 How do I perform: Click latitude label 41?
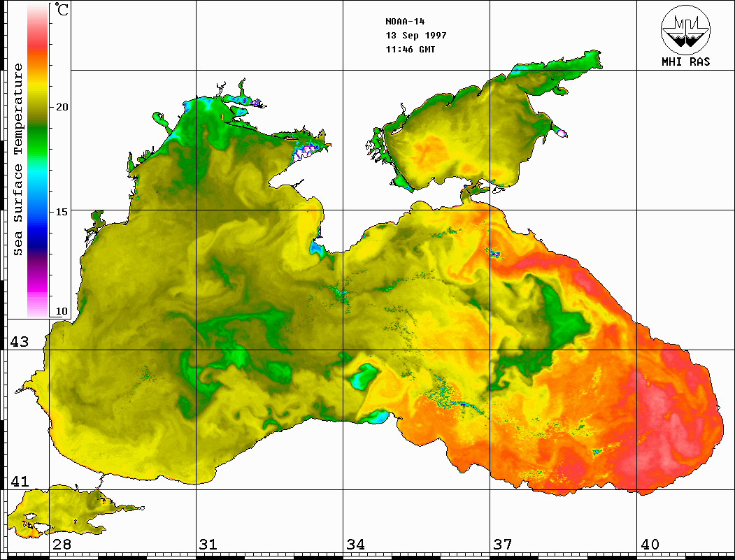click(x=19, y=481)
